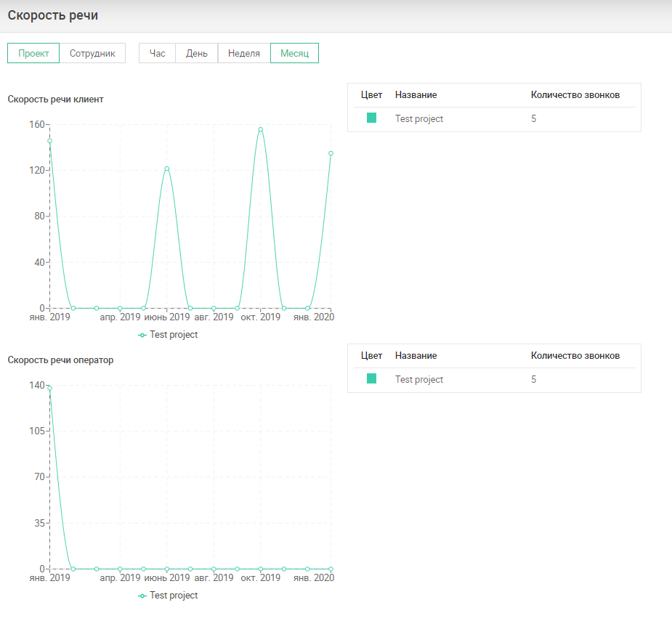Click green color swatch in client speech table

click(371, 118)
